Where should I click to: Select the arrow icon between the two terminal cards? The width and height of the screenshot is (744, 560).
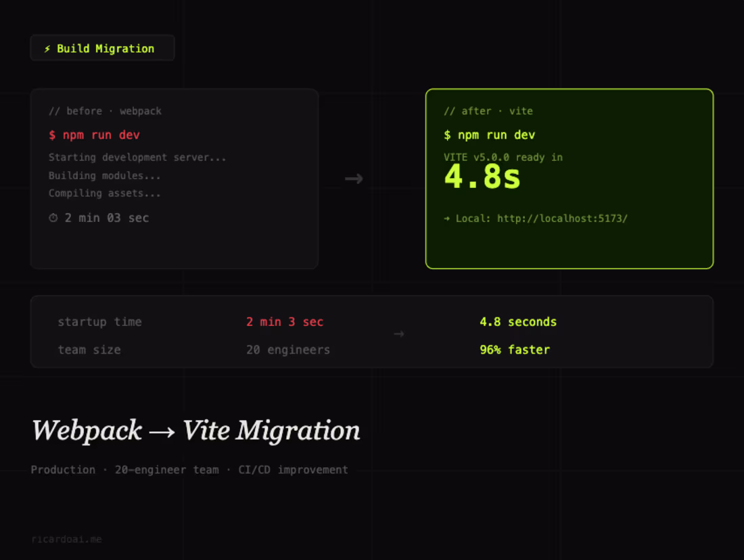click(x=354, y=178)
